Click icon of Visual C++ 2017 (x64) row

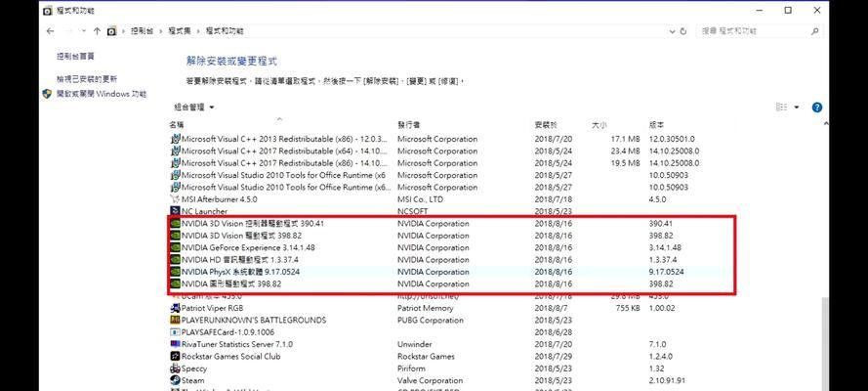(x=175, y=152)
